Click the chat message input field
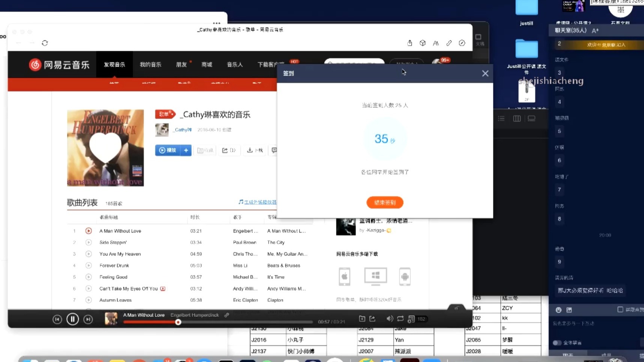The image size is (644, 362). [x=596, y=324]
